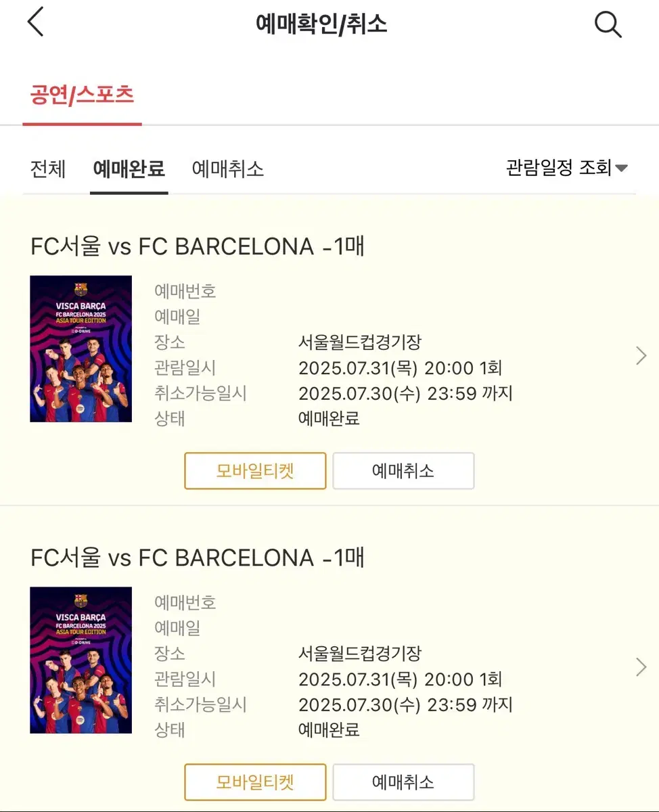Select the 예매완료 tab
Viewport: 659px width, 812px height.
[129, 168]
